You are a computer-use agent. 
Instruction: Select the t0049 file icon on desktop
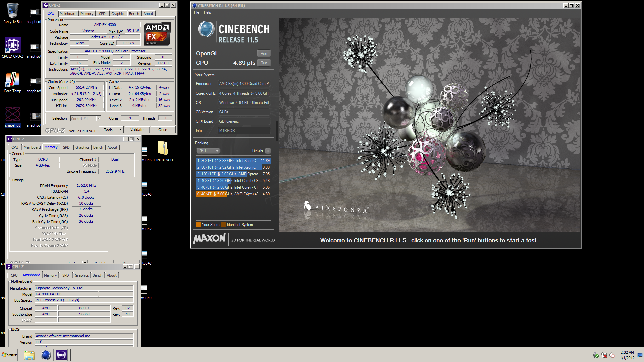pos(145,292)
